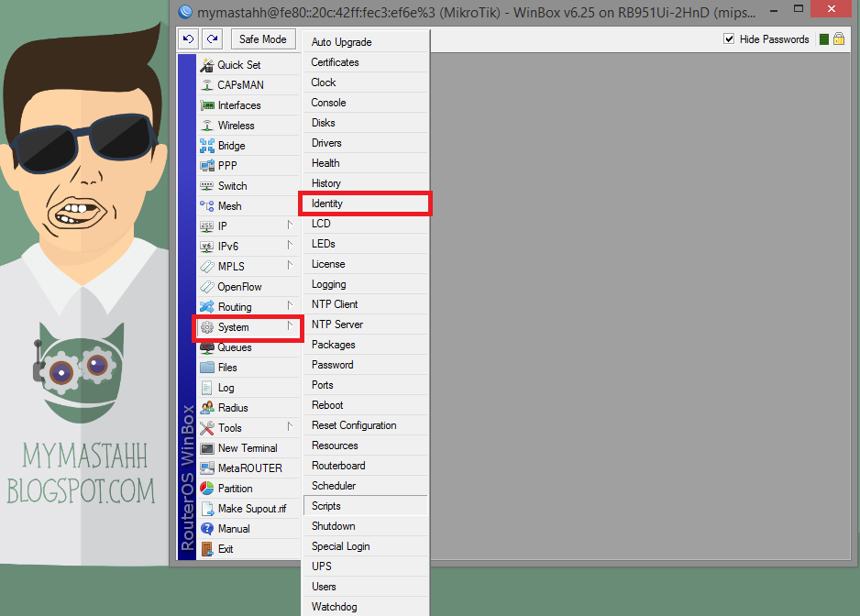Screen dimensions: 860x616
Task: Click the Bridge icon
Action: click(x=207, y=146)
